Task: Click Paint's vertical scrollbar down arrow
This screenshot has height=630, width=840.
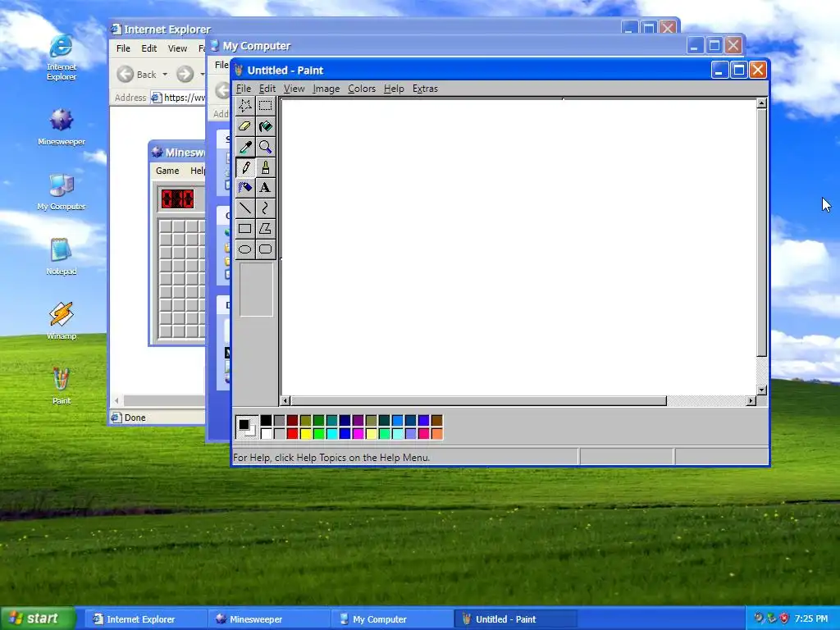Action: [761, 390]
